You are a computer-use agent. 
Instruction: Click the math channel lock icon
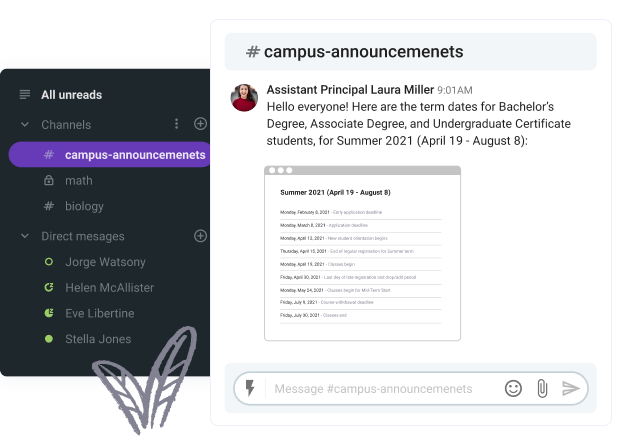pos(49,180)
